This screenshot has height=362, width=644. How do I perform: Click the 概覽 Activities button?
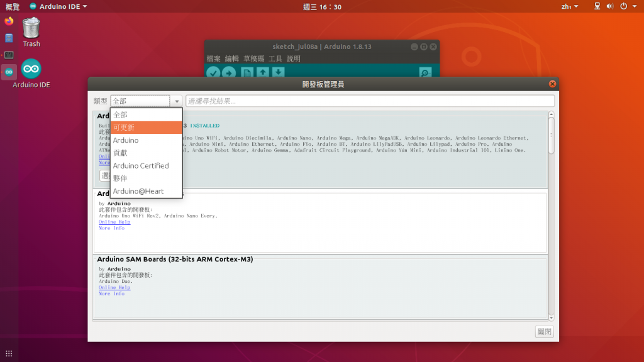coord(13,6)
